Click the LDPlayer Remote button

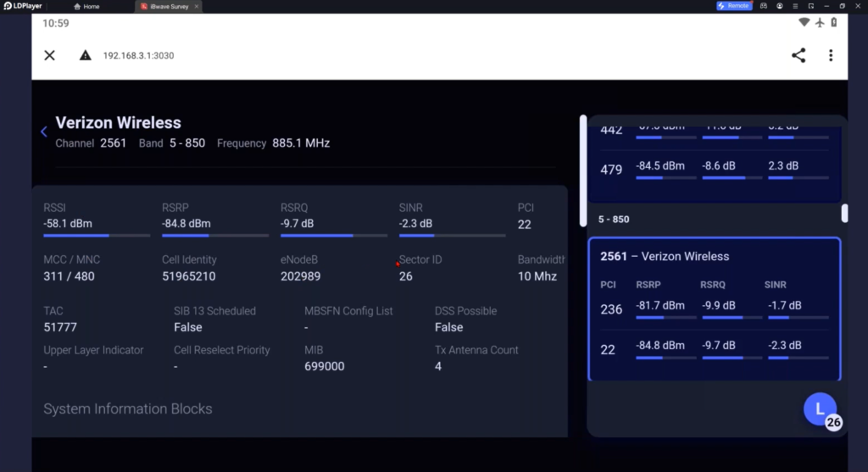[x=734, y=6]
